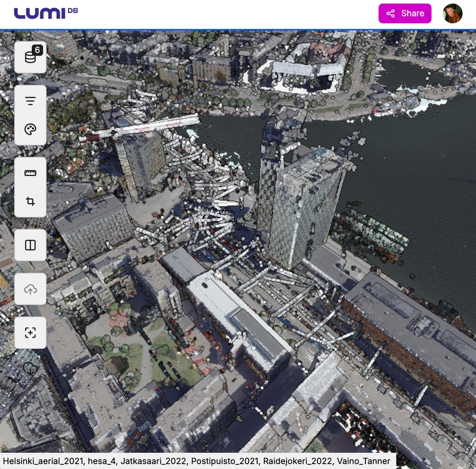Open the color palette settings
This screenshot has width=476, height=469.
30,130
